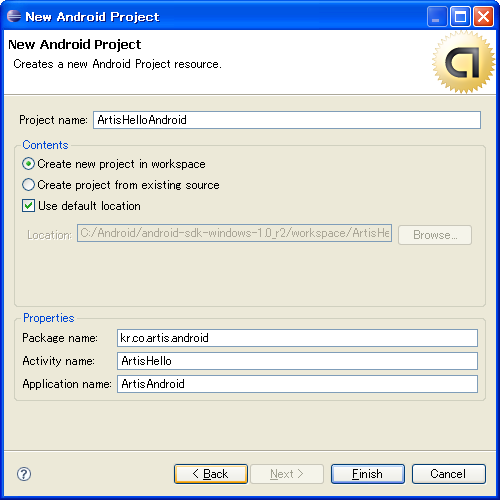Uncheck Use default location checkbox

click(28, 206)
